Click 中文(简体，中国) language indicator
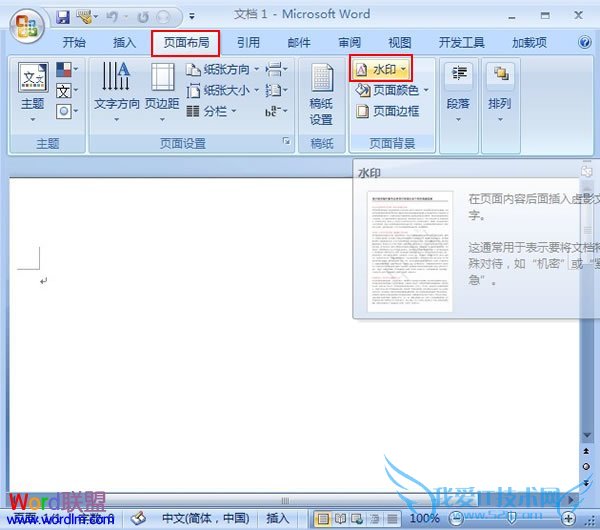The image size is (600, 530). point(205,519)
